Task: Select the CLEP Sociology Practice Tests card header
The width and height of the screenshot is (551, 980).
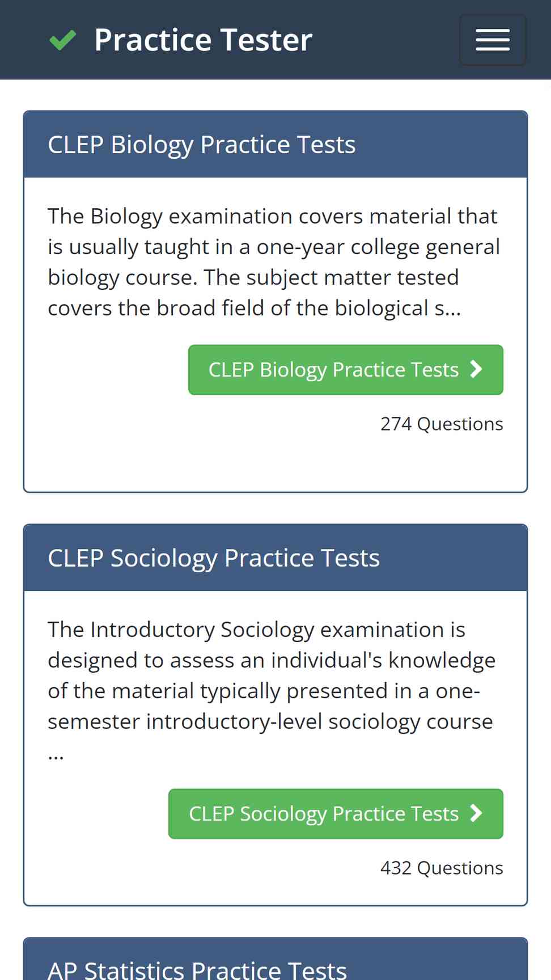Action: coord(275,558)
